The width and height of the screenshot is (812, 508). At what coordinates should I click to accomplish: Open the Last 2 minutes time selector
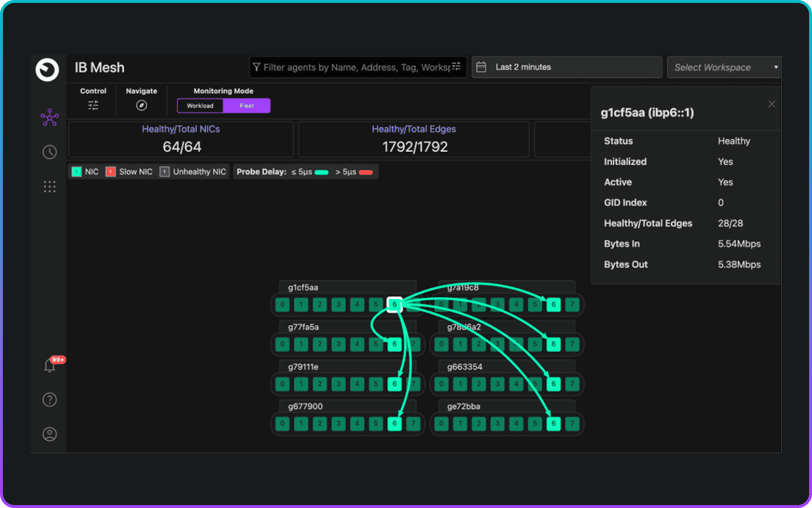pos(567,67)
